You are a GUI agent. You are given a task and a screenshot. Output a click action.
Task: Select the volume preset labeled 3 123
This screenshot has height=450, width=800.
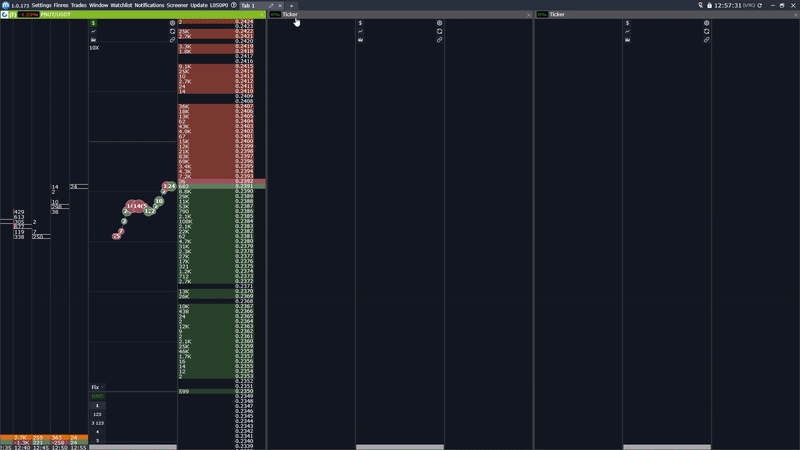(97, 423)
